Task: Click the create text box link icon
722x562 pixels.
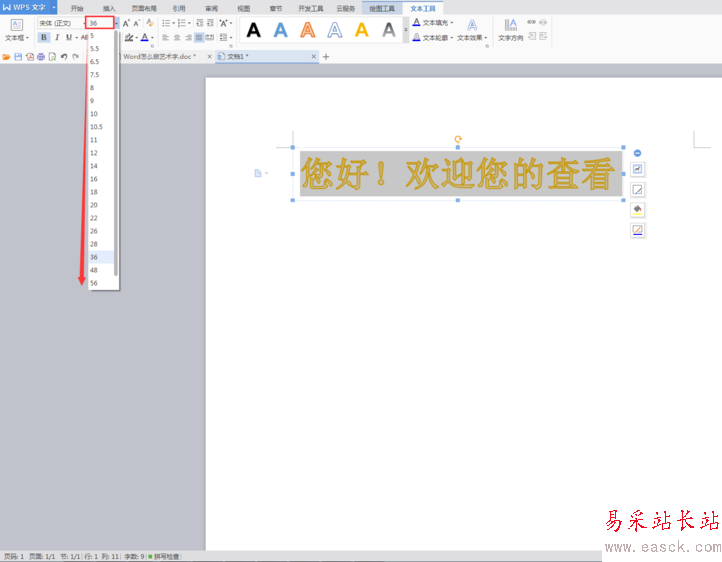Action: click(x=531, y=22)
